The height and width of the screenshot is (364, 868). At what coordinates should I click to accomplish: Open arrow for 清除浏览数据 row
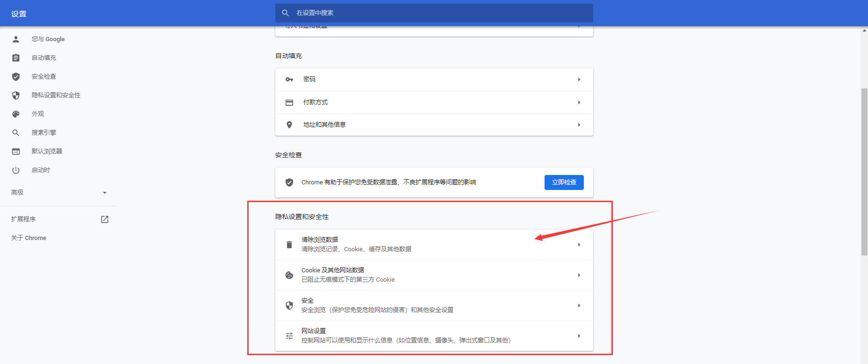(x=579, y=245)
